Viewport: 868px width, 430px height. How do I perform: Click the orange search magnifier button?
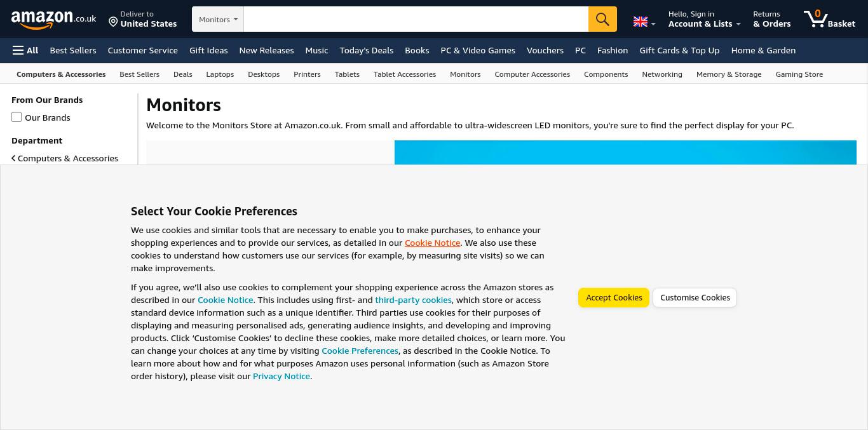[x=602, y=19]
